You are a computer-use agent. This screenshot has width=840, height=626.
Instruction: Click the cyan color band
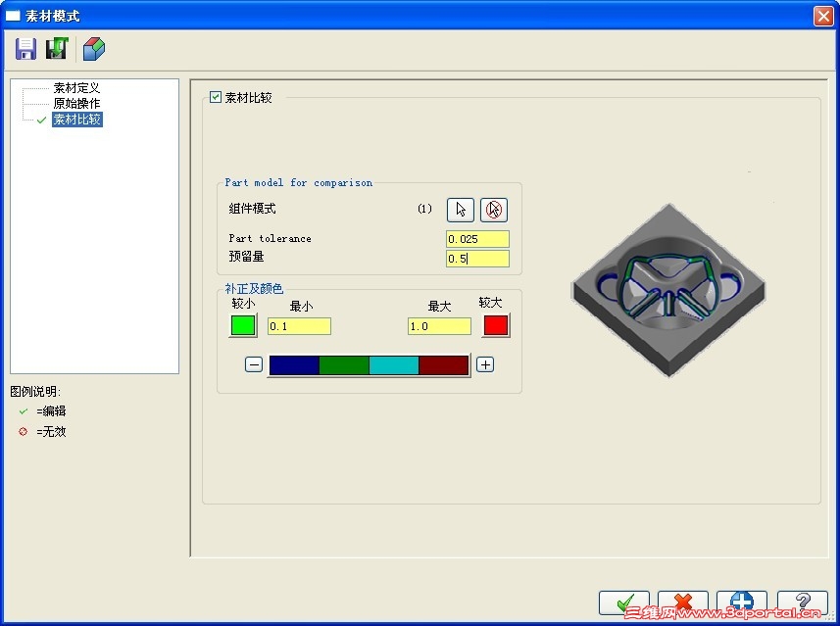tap(394, 365)
